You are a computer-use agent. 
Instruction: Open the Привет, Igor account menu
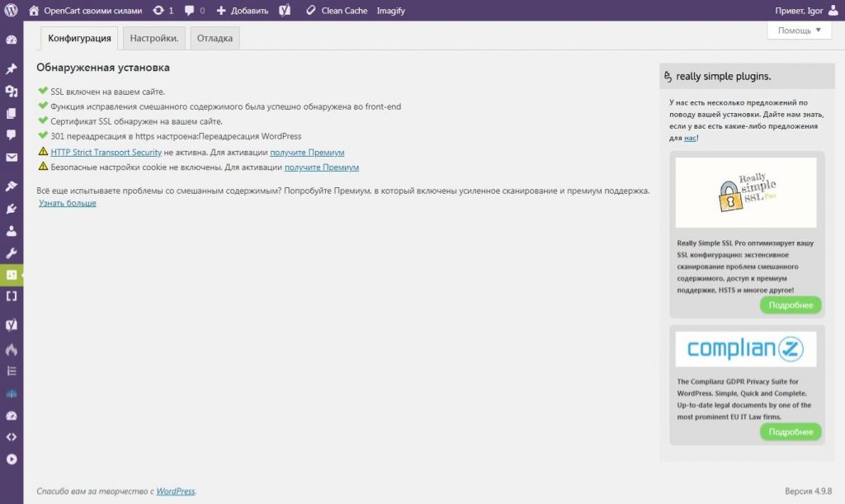[x=806, y=10]
